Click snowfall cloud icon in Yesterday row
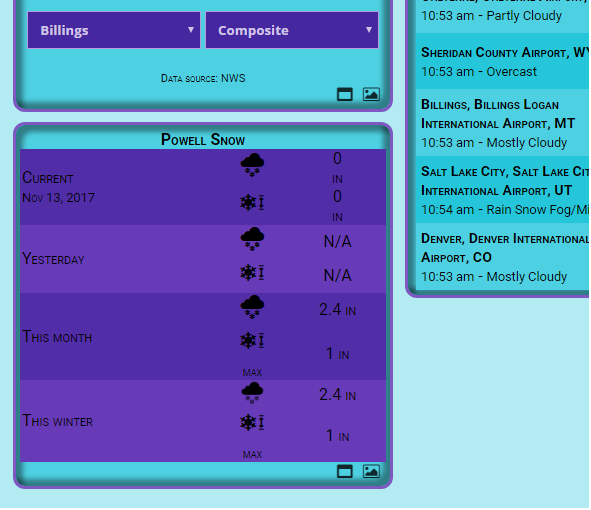Image resolution: width=591 pixels, height=510 pixels. coord(252,239)
